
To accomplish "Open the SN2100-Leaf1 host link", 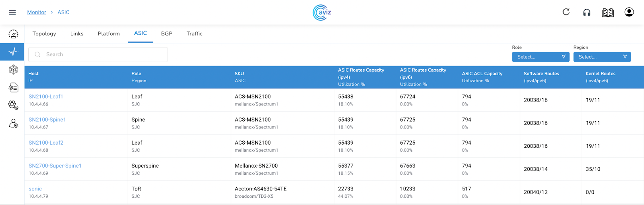I will tap(46, 97).
